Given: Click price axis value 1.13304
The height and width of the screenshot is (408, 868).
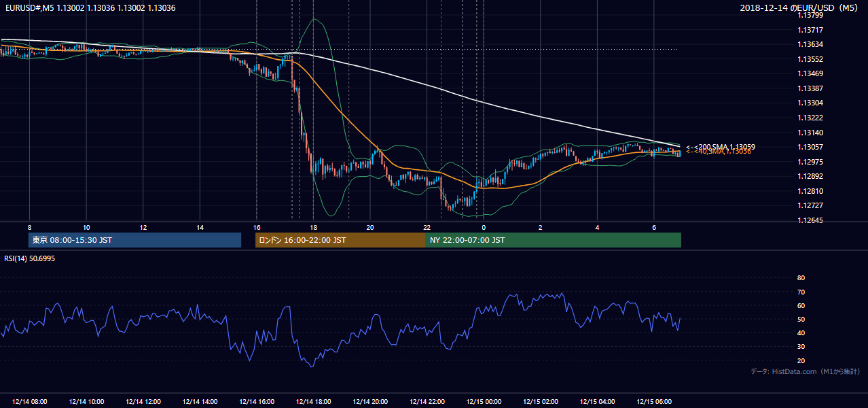Looking at the screenshot, I should [810, 103].
